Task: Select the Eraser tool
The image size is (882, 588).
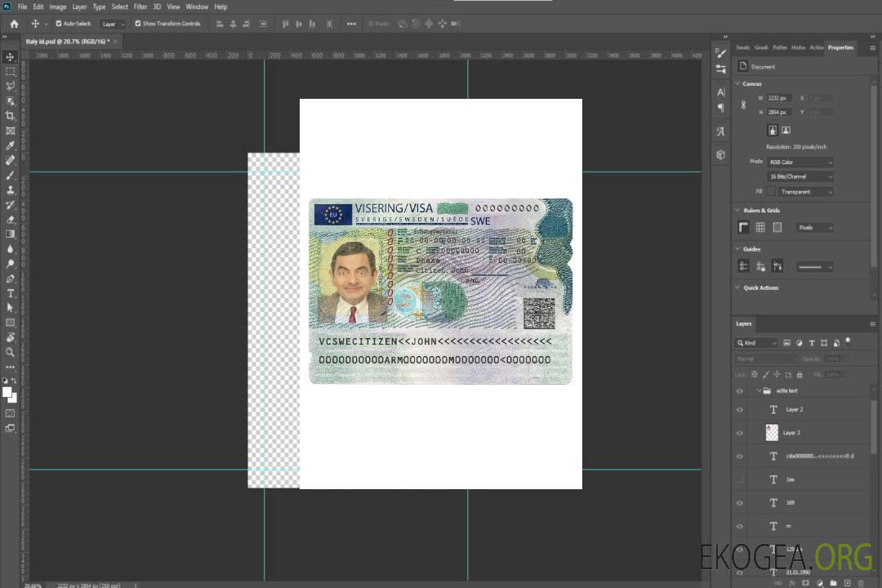Action: (10, 220)
